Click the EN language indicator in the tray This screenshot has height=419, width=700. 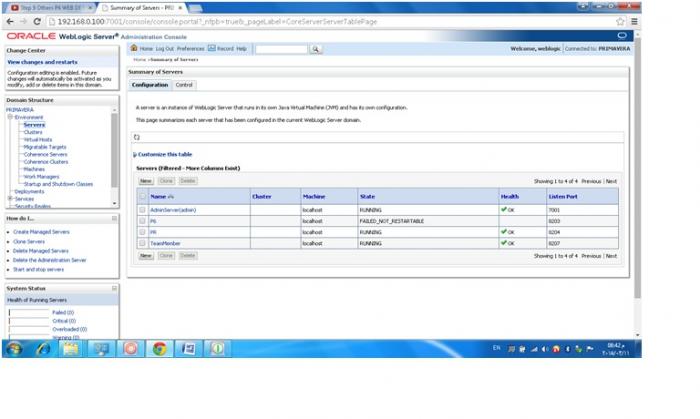pos(496,348)
